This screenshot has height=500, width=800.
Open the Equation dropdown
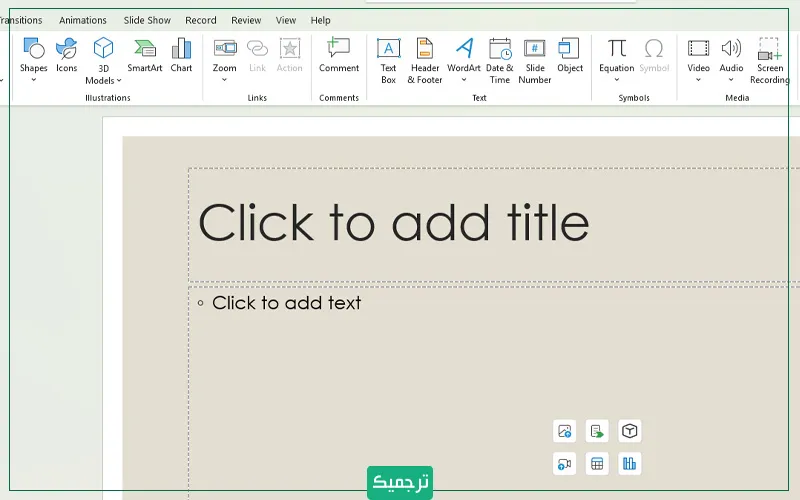click(616, 80)
